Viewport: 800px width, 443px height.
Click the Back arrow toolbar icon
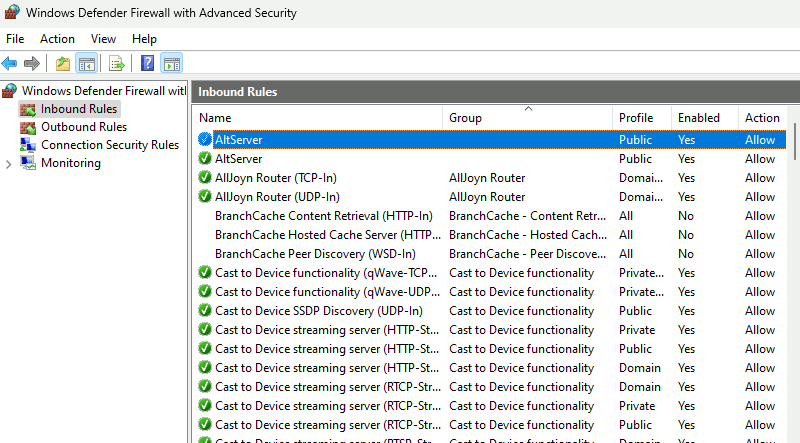pyautogui.click(x=9, y=64)
